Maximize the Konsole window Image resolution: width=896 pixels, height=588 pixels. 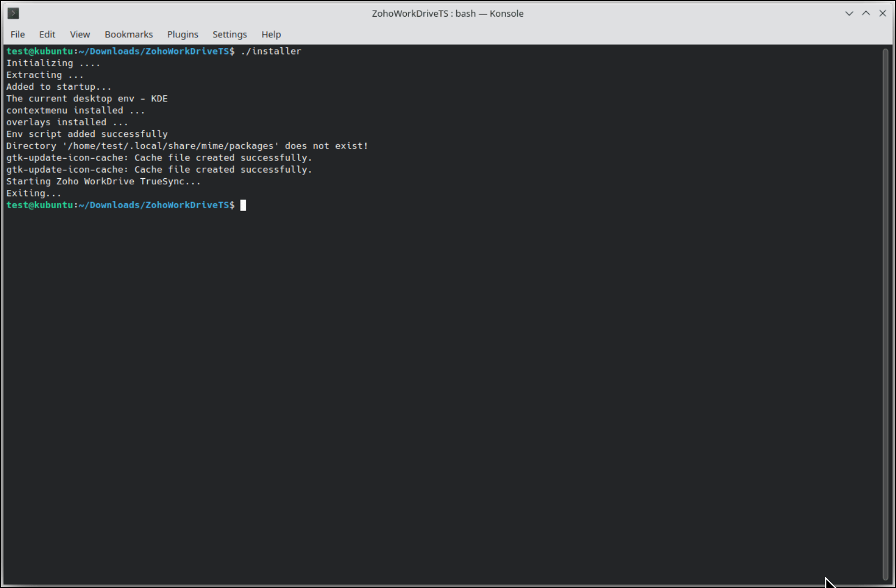pos(866,13)
